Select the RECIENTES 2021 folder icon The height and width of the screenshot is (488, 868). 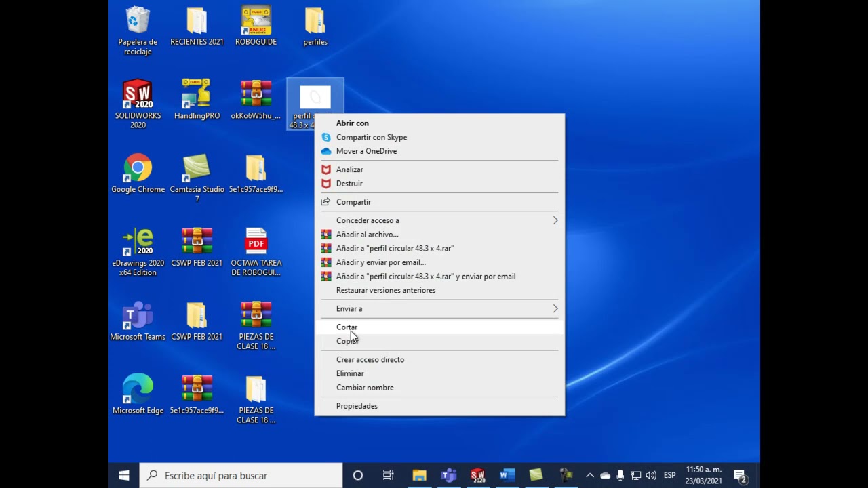tap(197, 27)
